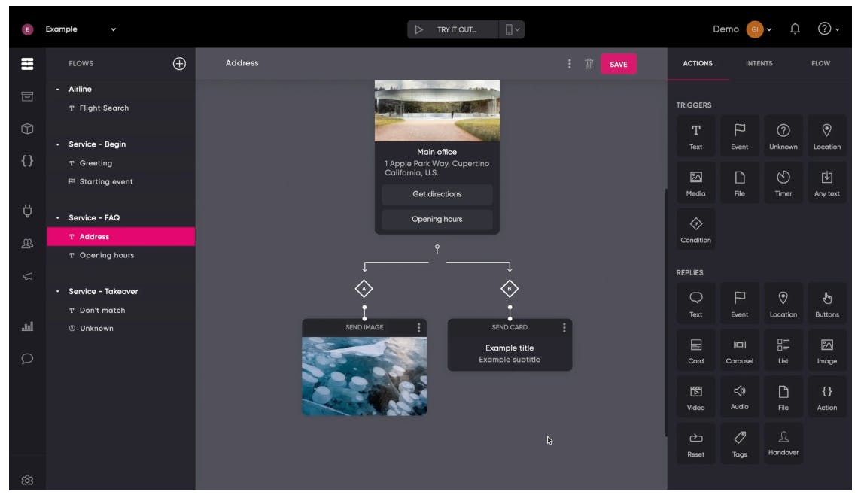Switch to the Flow tab
This screenshot has height=504, width=864.
click(820, 63)
